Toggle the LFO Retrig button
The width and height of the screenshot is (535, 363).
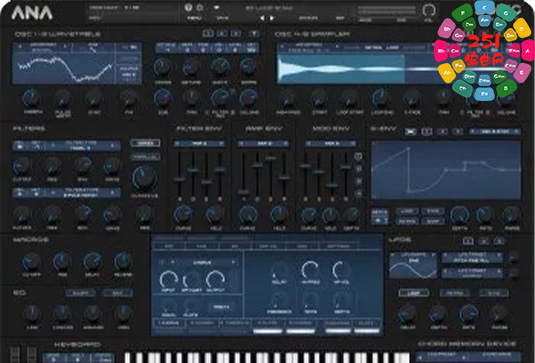point(454,293)
